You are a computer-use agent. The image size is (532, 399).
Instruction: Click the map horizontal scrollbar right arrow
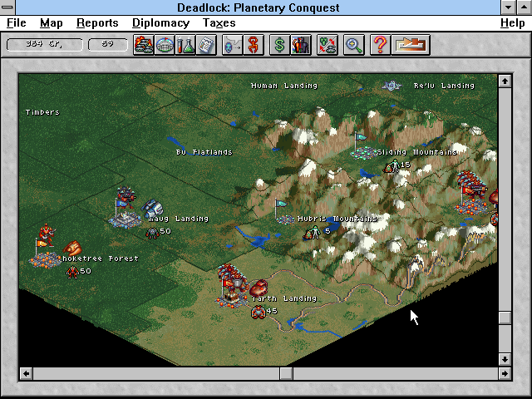[505, 373]
